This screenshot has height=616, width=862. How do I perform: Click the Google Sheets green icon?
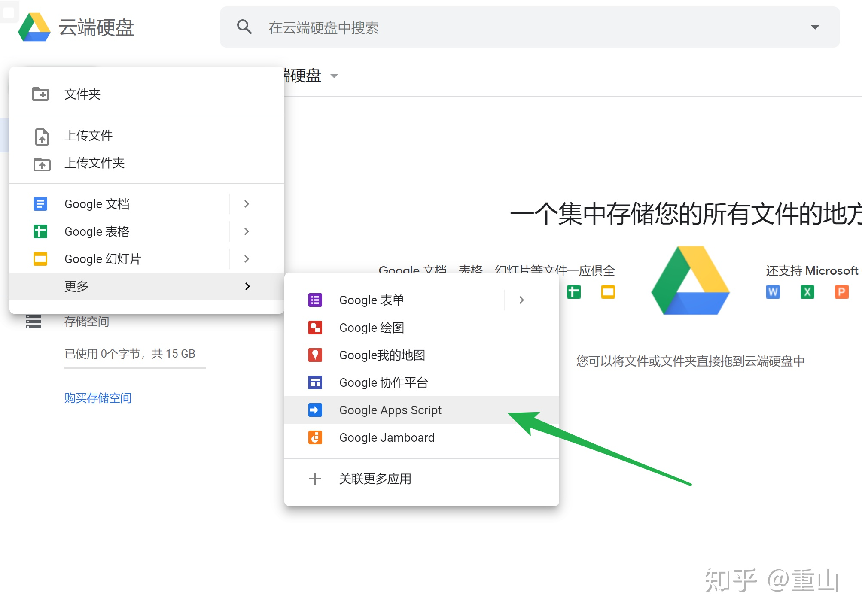(x=40, y=231)
